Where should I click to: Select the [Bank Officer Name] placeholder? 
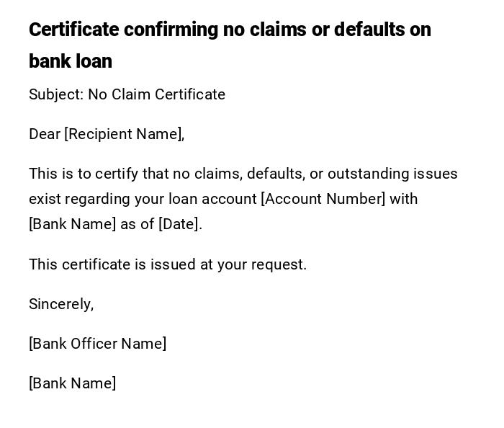pyautogui.click(x=97, y=344)
